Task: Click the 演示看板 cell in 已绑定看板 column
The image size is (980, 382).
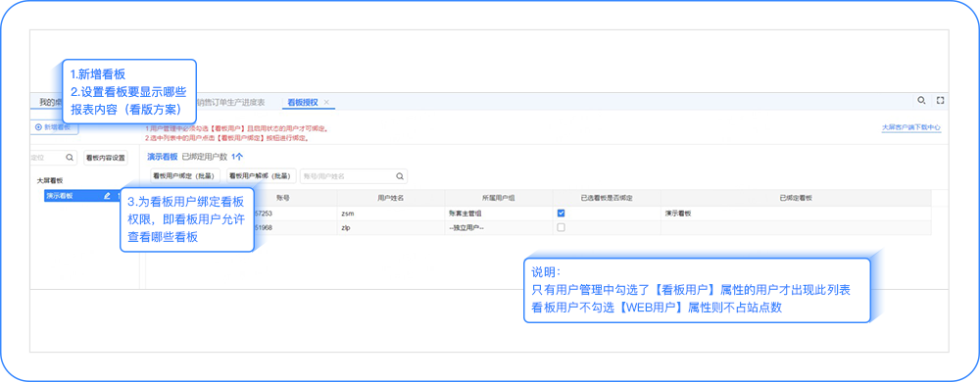Action: tap(796, 213)
